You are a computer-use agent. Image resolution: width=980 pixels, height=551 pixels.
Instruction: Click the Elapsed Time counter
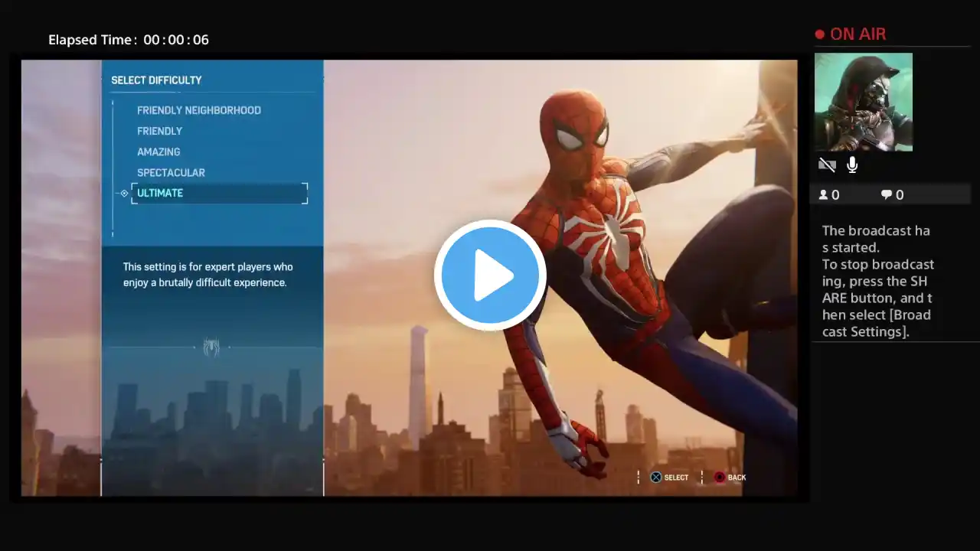click(129, 40)
